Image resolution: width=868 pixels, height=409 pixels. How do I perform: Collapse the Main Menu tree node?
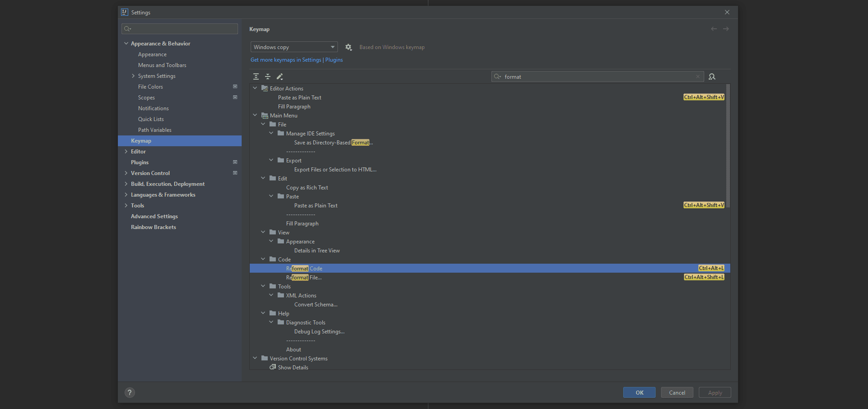[255, 115]
